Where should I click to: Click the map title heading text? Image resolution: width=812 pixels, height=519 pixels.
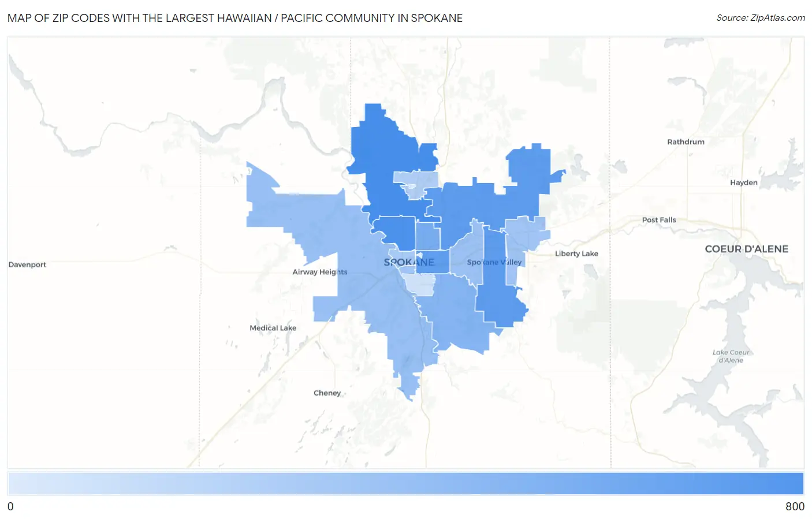pos(235,18)
